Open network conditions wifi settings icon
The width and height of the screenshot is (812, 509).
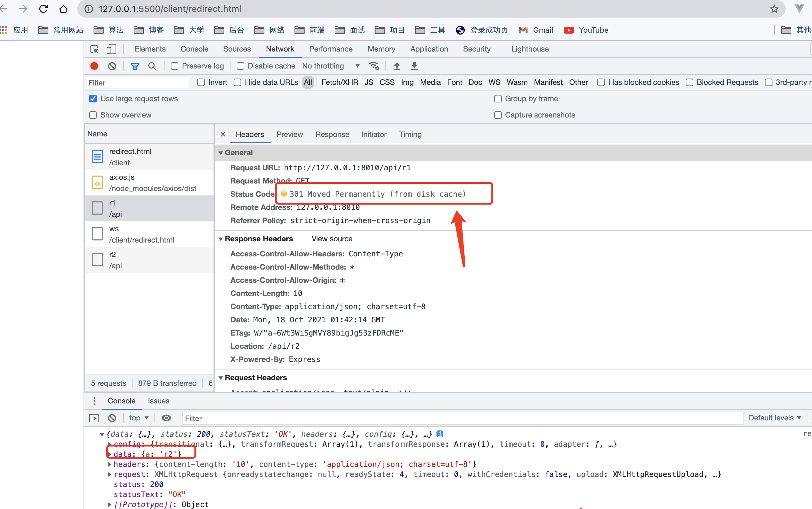pos(374,66)
